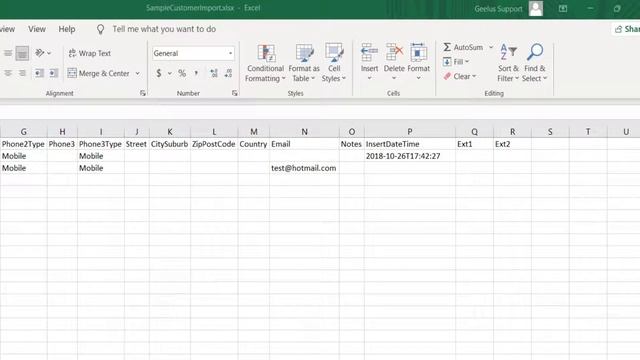Image resolution: width=640 pixels, height=360 pixels.
Task: Open Find & Select menu
Action: pos(534,63)
